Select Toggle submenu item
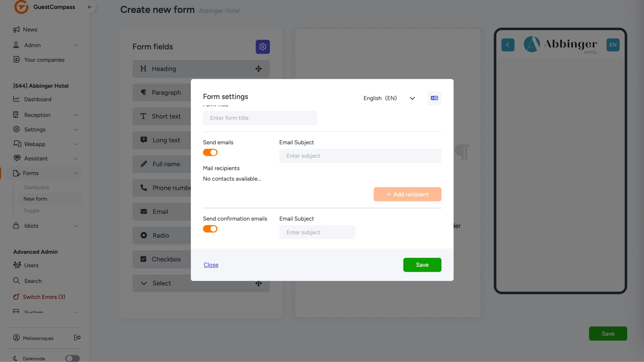 pyautogui.click(x=31, y=210)
